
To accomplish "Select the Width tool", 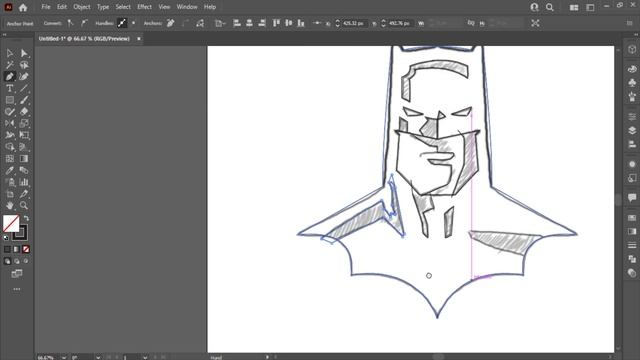I will coord(10,135).
